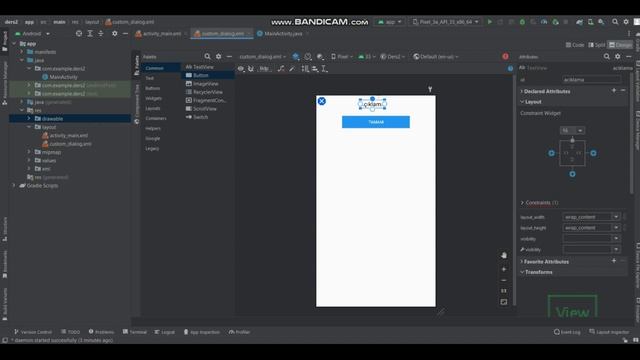
Task: Expand the Constraints section
Action: 522,202
